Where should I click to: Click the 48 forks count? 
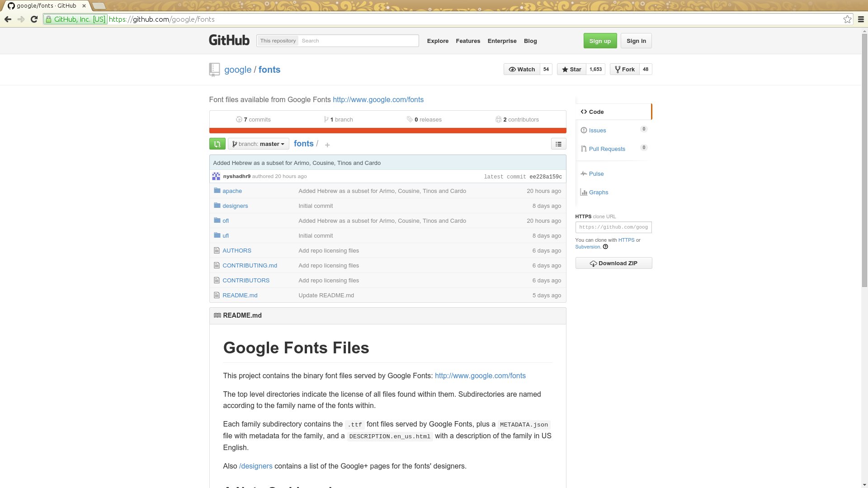pyautogui.click(x=646, y=69)
